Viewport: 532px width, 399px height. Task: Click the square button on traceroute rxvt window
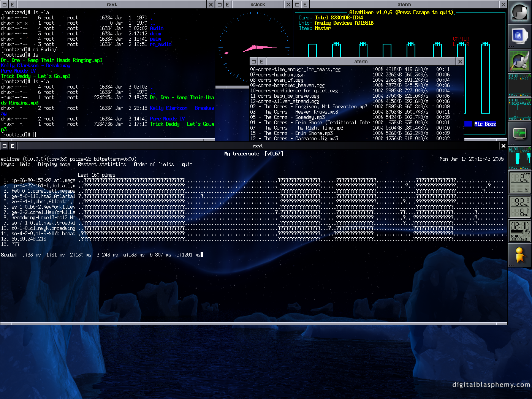[x=4, y=146]
